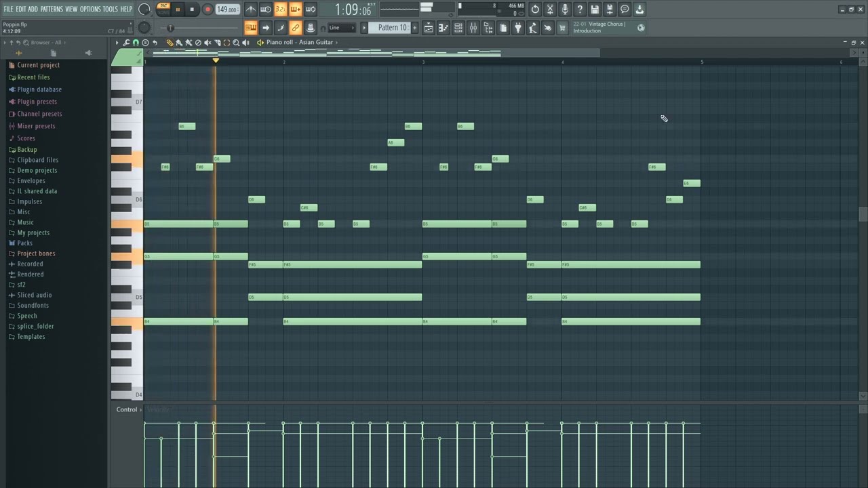
Task: Open the help question mark icon
Action: [x=580, y=9]
